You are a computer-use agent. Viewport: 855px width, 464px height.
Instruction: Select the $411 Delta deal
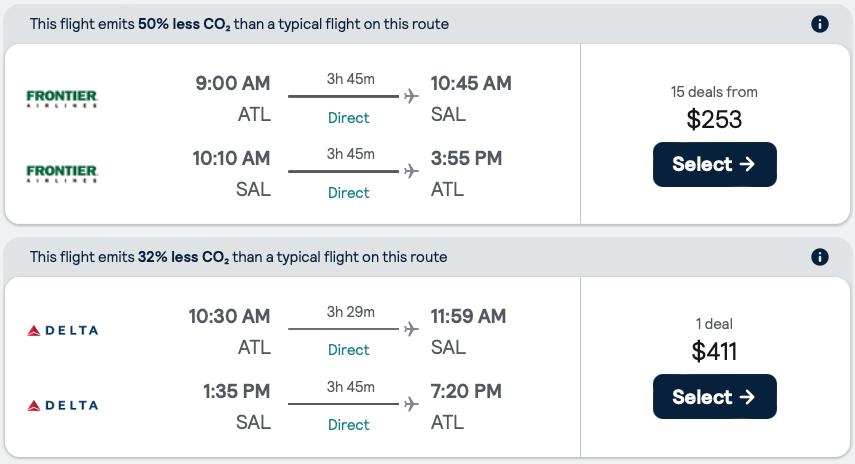714,397
